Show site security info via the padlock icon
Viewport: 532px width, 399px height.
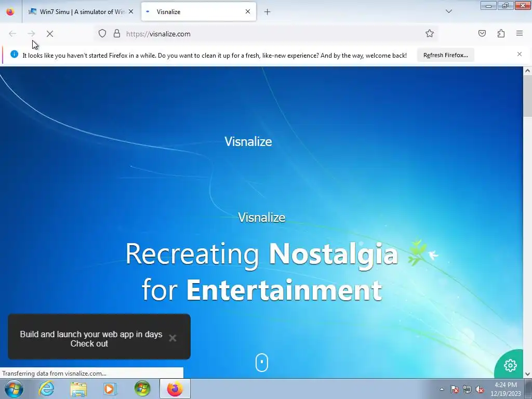click(x=117, y=34)
